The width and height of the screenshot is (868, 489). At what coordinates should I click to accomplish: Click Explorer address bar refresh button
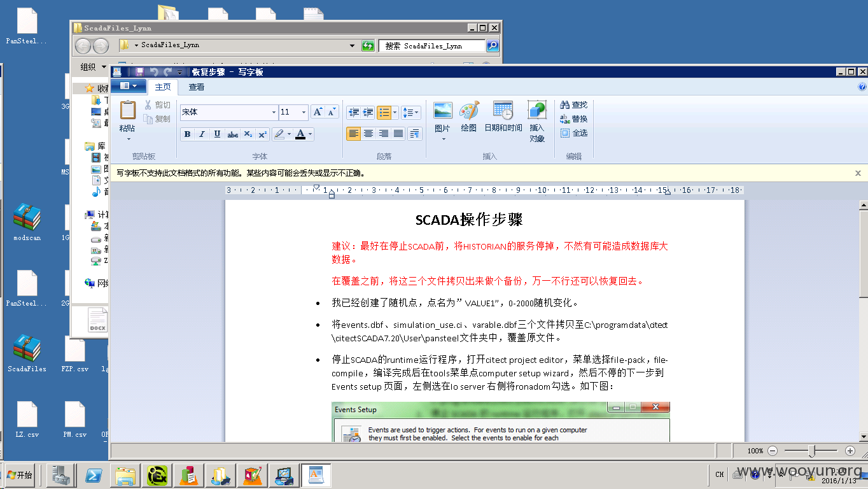tap(368, 46)
